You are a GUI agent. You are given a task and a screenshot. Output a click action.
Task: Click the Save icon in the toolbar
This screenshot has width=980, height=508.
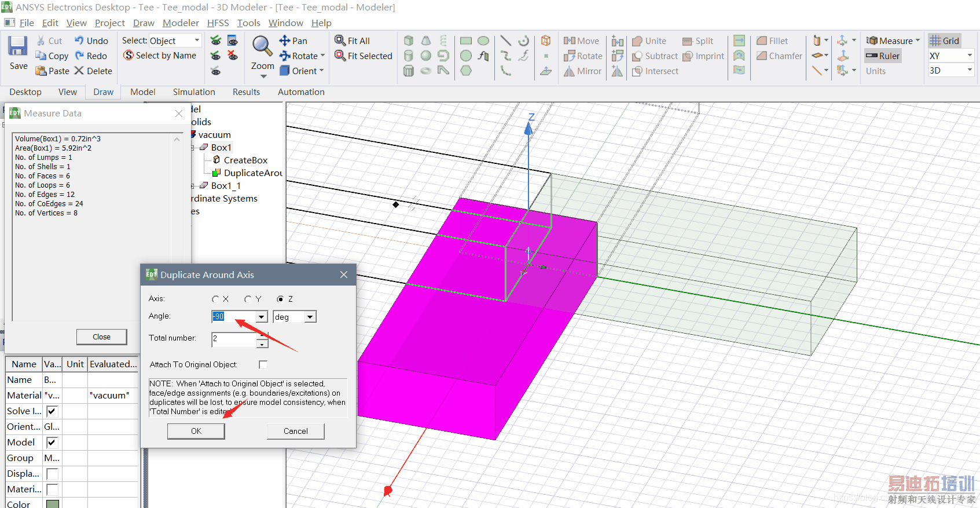[x=18, y=52]
